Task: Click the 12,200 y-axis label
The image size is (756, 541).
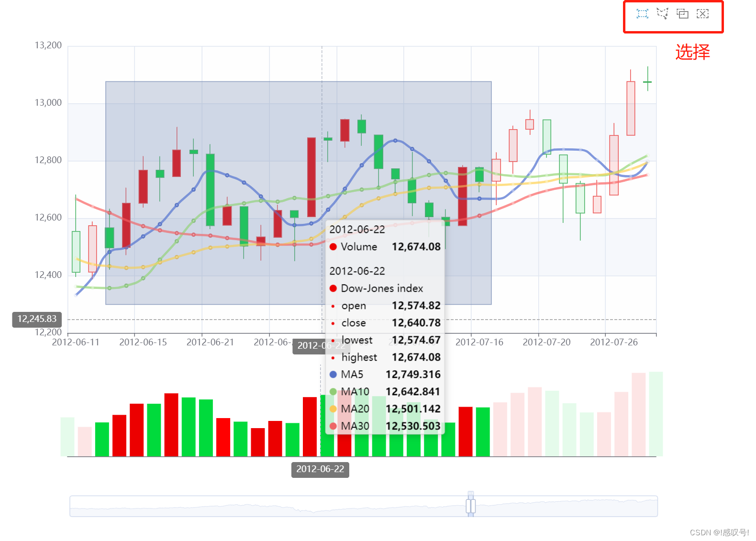Action: [x=48, y=332]
